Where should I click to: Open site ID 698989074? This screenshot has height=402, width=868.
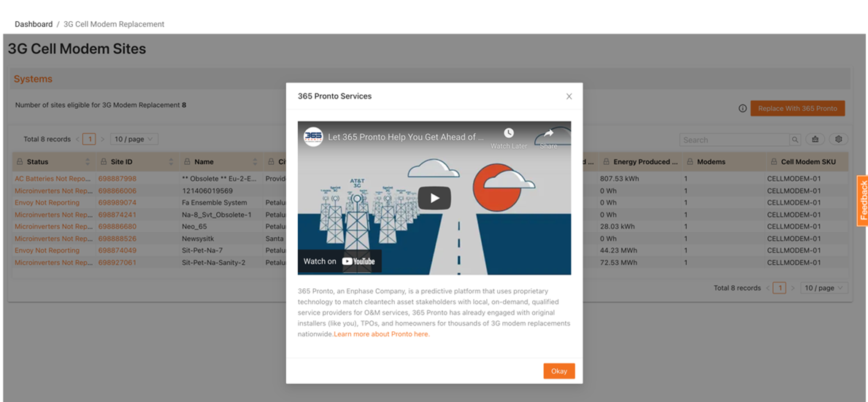pyautogui.click(x=118, y=203)
